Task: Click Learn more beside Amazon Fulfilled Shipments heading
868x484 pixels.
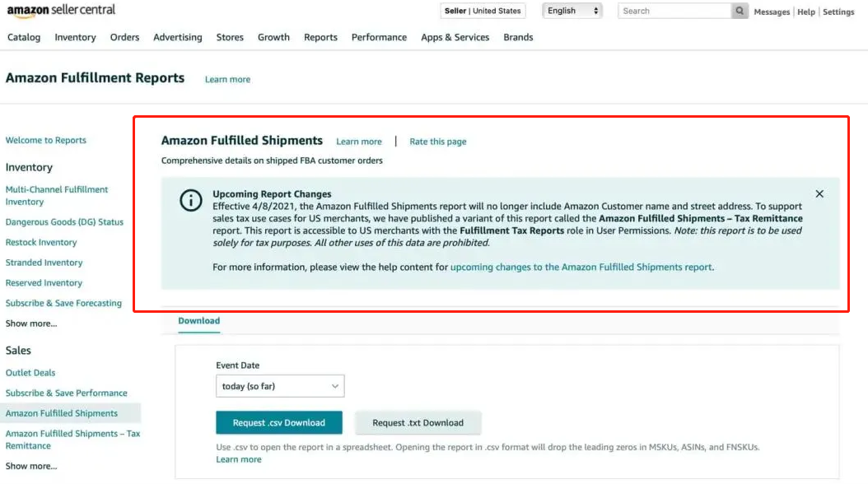Action: pyautogui.click(x=359, y=142)
